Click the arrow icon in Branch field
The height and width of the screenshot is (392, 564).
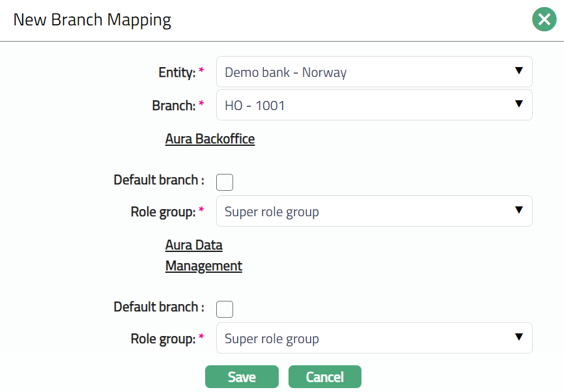tap(518, 104)
